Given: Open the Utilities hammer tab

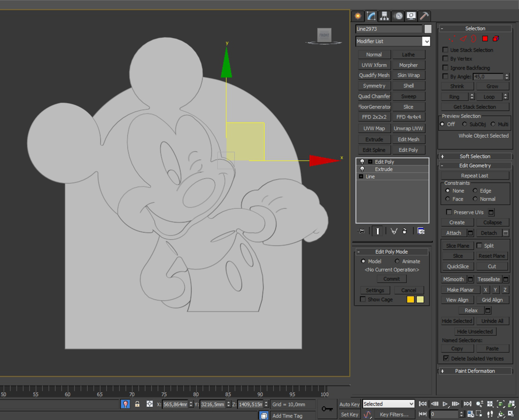Looking at the screenshot, I should coord(424,16).
